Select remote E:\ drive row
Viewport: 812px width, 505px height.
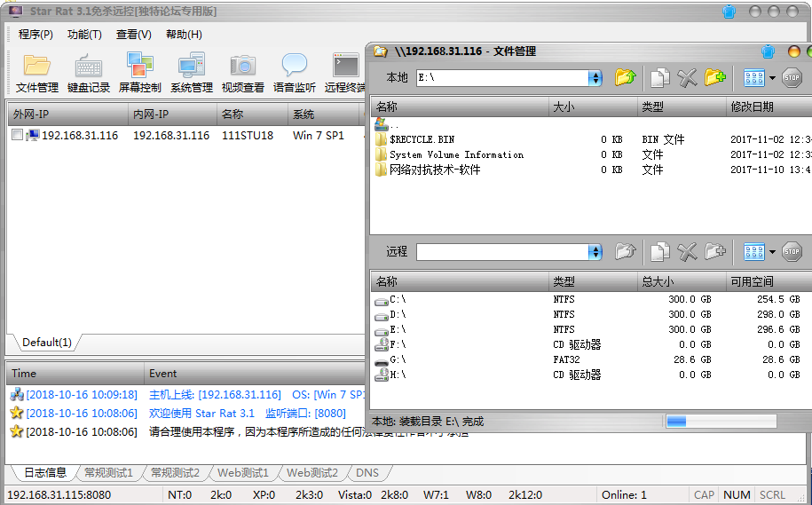591,329
